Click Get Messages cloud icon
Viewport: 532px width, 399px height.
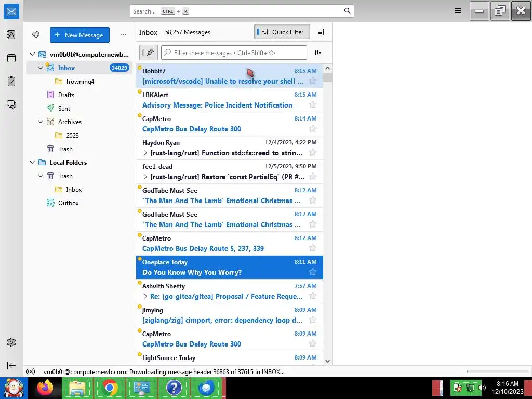[36, 35]
